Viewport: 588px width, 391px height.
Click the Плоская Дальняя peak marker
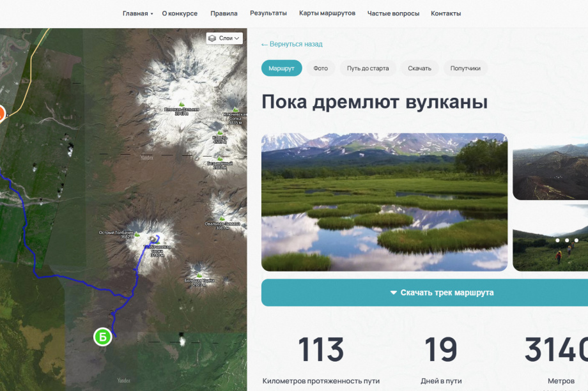[182, 104]
